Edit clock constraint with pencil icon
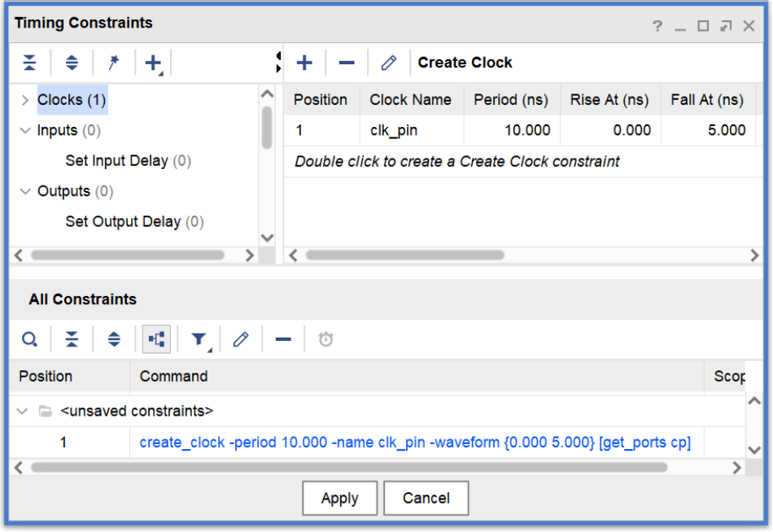This screenshot has height=532, width=773. [389, 63]
